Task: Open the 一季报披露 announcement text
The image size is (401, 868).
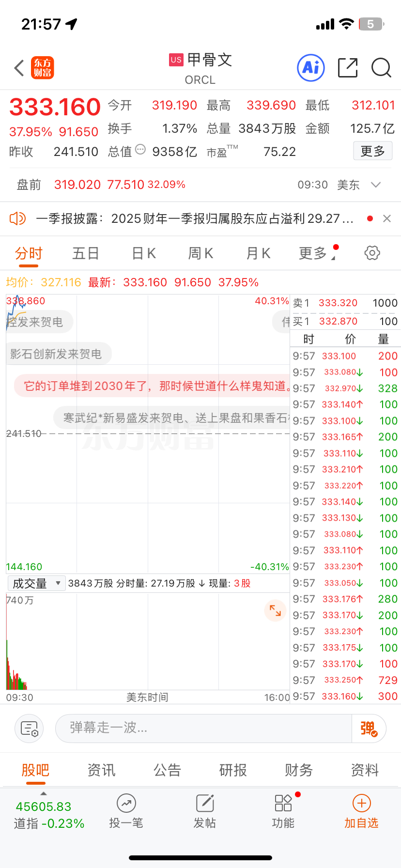Action: [194, 218]
